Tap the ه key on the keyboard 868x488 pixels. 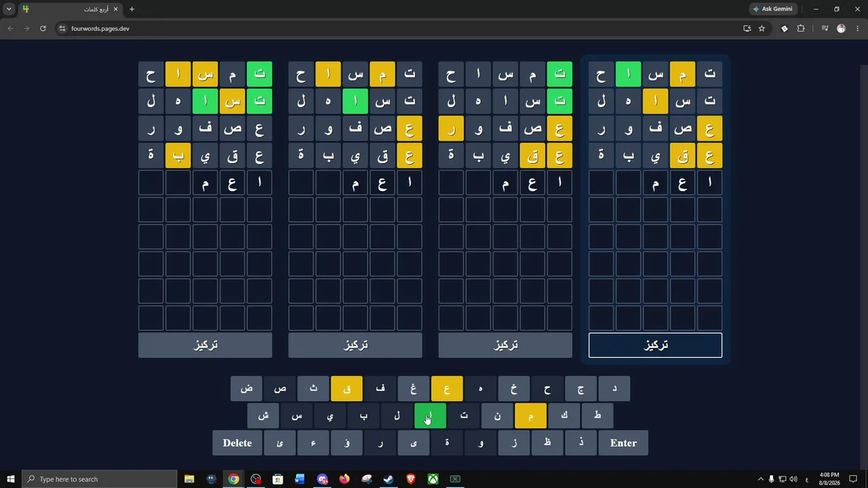[x=480, y=388]
